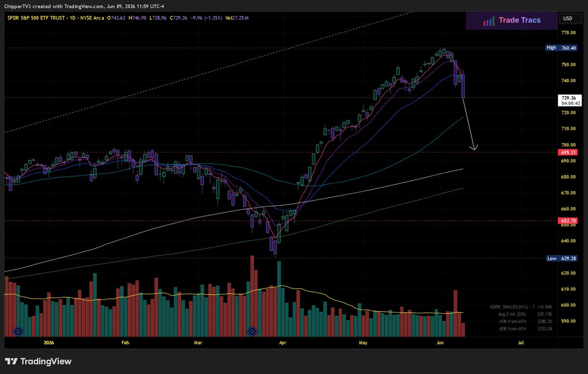588x374 pixels.
Task: Click the Jul label on time axis
Action: coord(520,343)
